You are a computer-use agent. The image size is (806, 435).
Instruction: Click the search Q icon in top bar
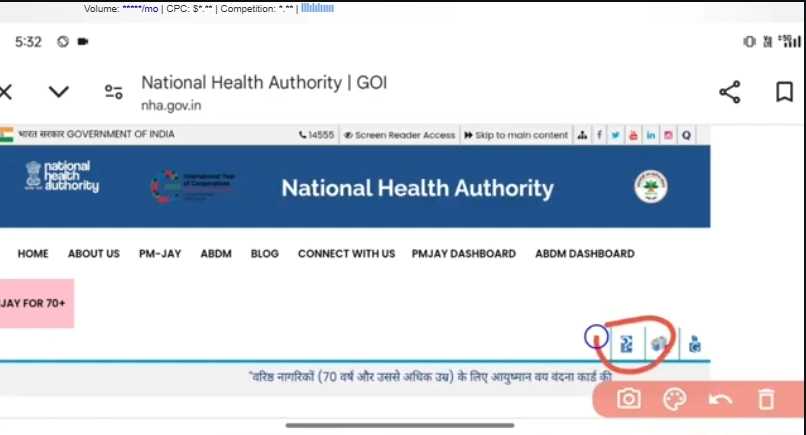tap(686, 135)
